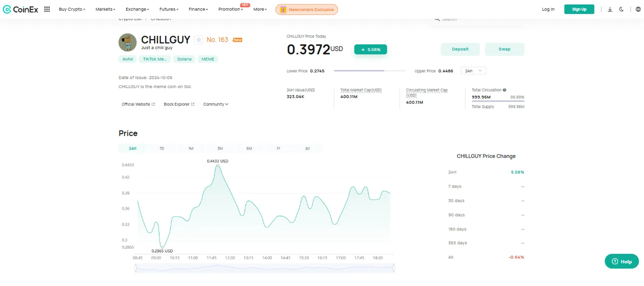Open the apps grid icon

pyautogui.click(x=47, y=9)
